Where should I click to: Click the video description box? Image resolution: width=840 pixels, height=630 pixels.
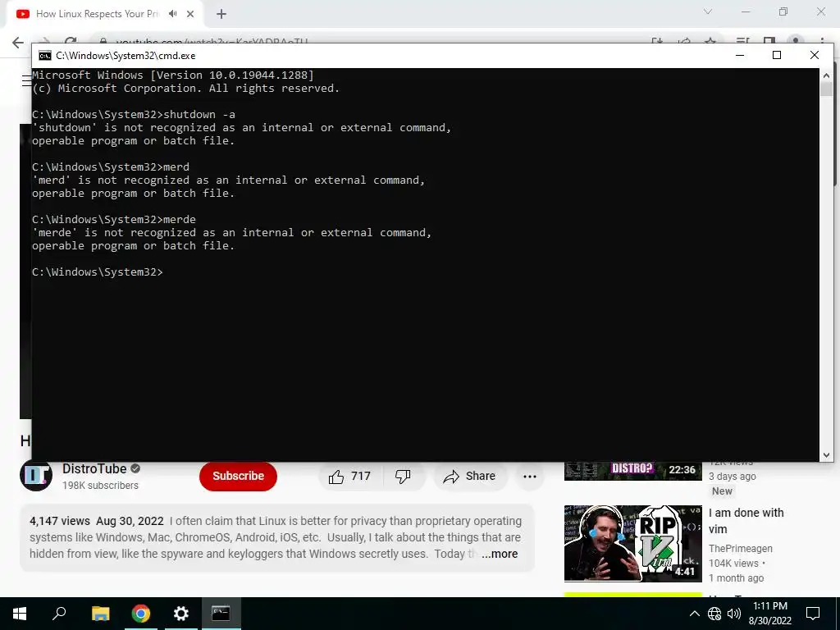(x=277, y=537)
